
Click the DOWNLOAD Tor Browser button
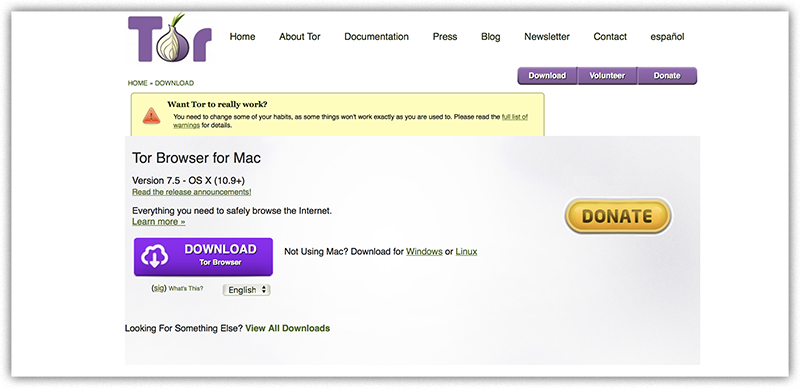coord(203,257)
